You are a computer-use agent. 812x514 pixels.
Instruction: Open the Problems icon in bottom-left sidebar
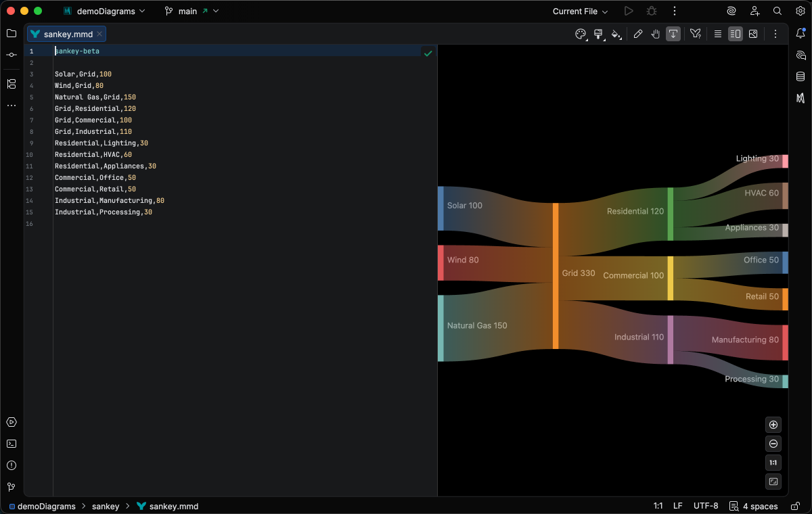(x=11, y=465)
